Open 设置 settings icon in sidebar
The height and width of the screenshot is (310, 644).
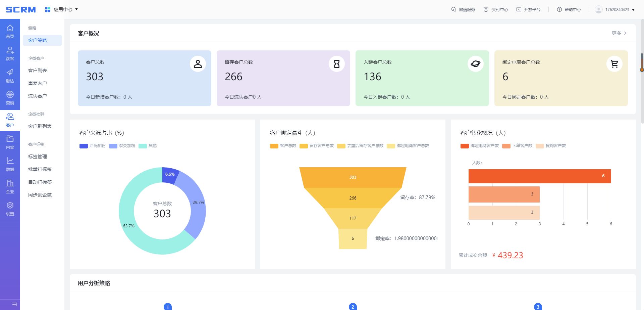point(10,209)
